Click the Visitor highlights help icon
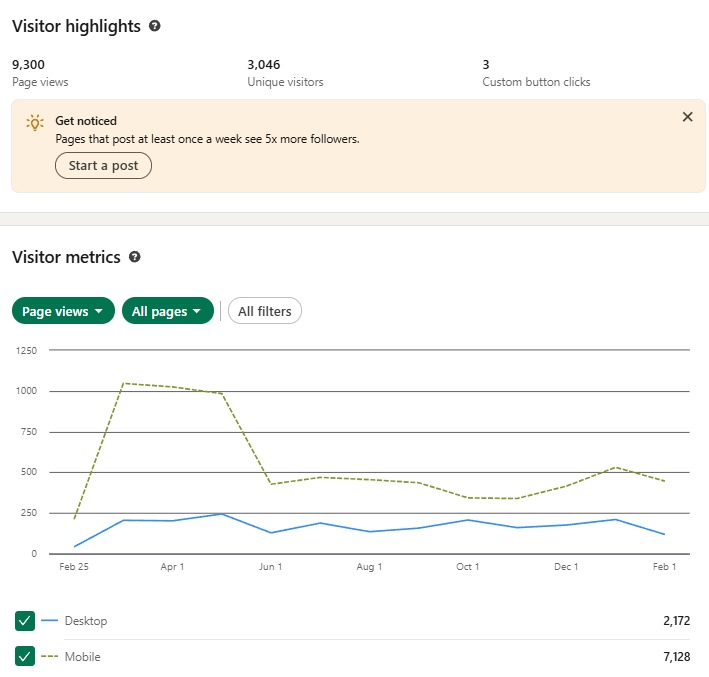Viewport: 709px width, 677px height. (154, 27)
